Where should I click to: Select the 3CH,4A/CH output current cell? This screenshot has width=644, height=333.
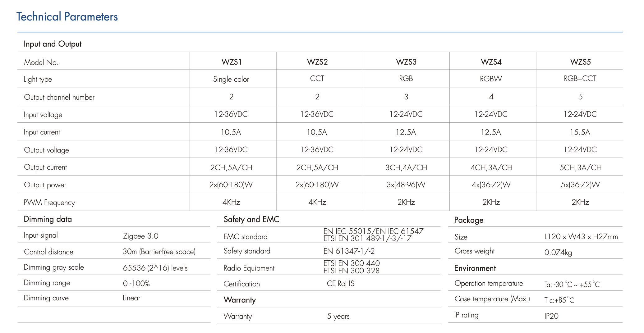406,167
